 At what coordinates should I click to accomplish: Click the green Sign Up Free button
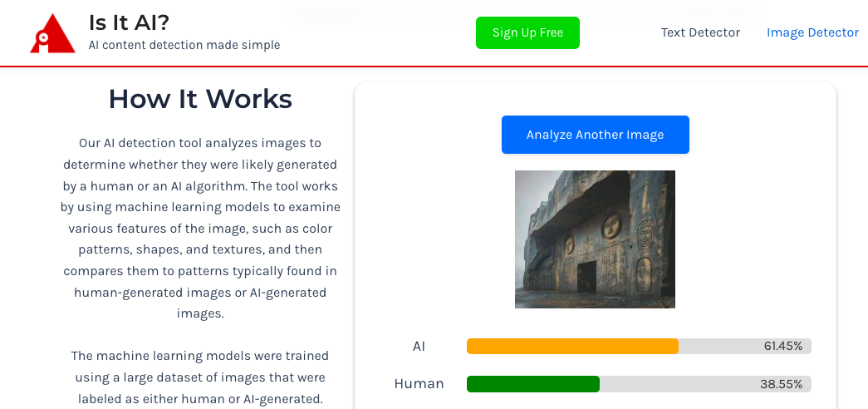pyautogui.click(x=527, y=32)
